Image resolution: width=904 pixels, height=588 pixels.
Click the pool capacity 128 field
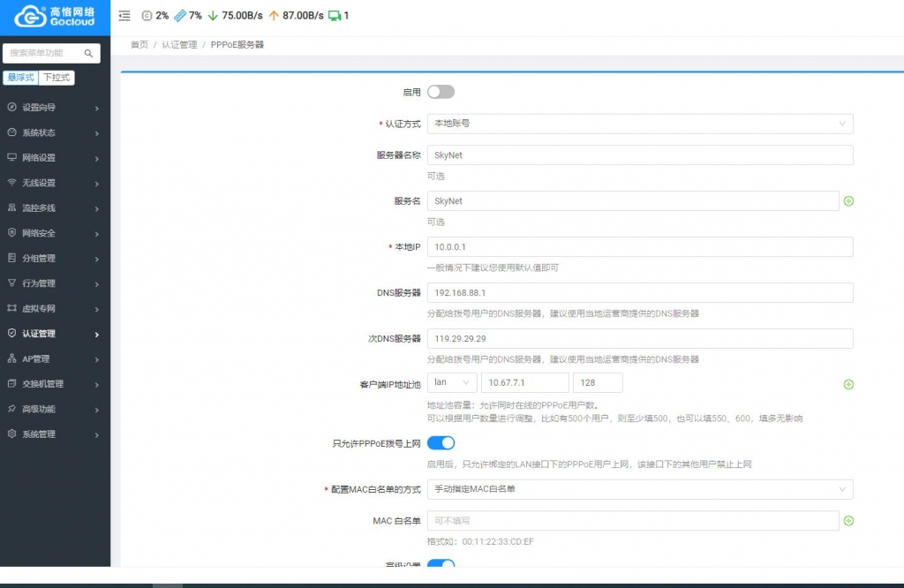[598, 382]
